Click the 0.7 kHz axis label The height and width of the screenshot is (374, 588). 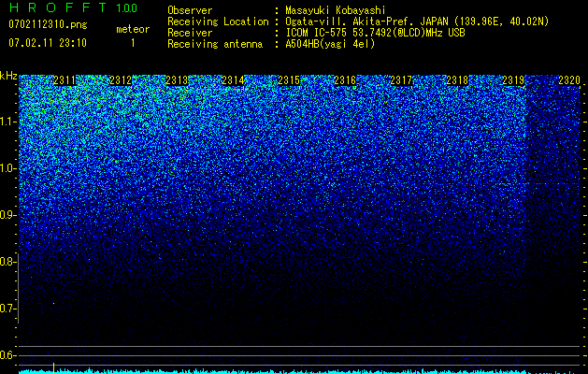[8, 309]
